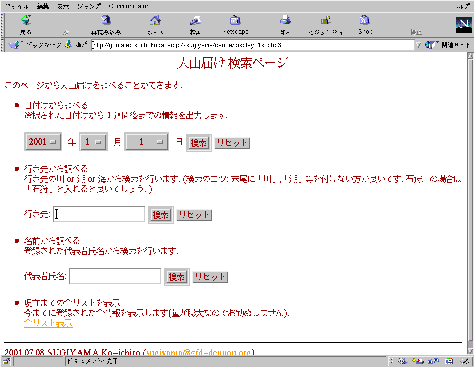Screen dimensions: 474x367
Task: Follow the orange list display link
Action: coord(48,323)
